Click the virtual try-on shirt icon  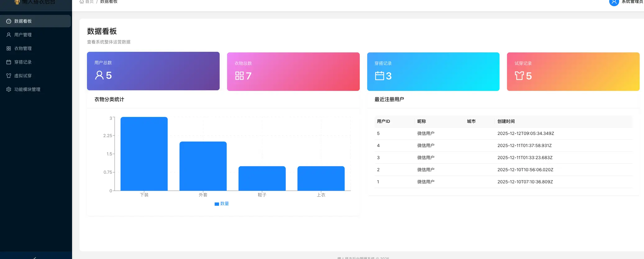coord(9,76)
